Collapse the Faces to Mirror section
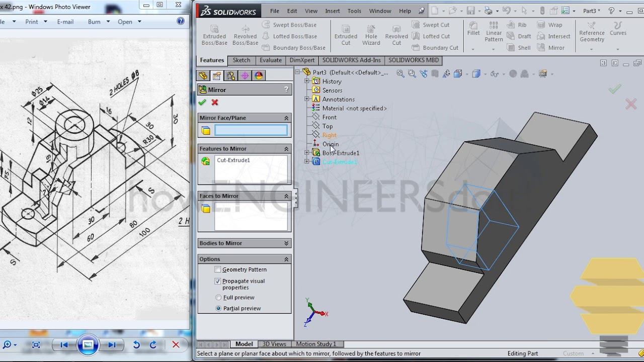This screenshot has height=362, width=644. coord(286,196)
